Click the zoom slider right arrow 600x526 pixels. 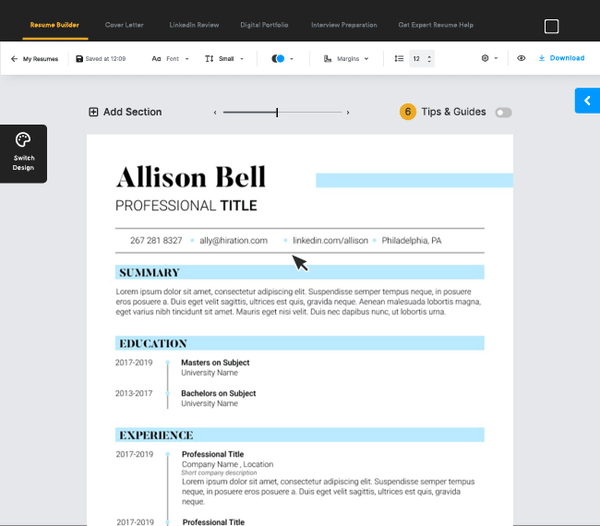click(x=348, y=112)
